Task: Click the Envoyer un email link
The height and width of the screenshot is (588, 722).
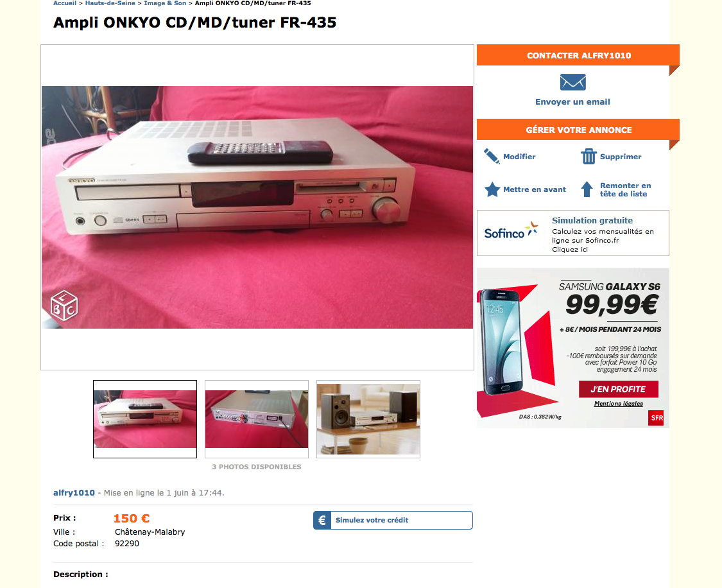Action: (x=573, y=102)
